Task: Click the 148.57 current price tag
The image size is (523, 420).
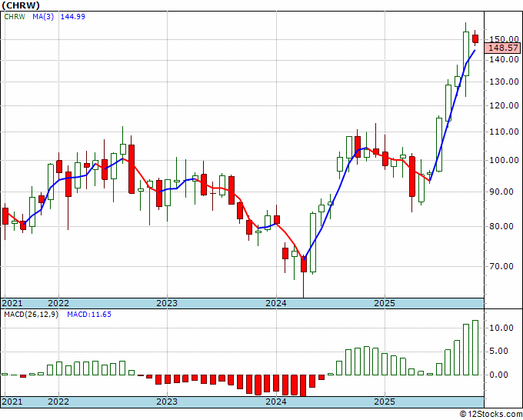Action: [503, 48]
